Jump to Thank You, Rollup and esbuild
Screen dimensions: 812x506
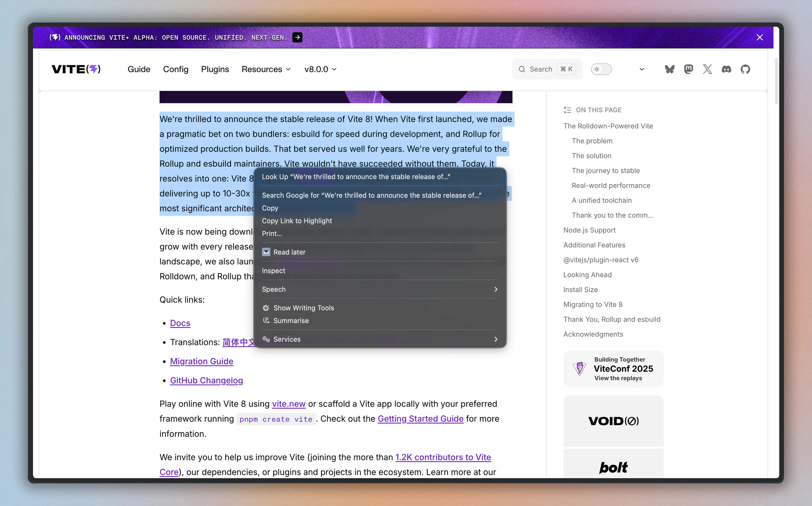coord(612,319)
